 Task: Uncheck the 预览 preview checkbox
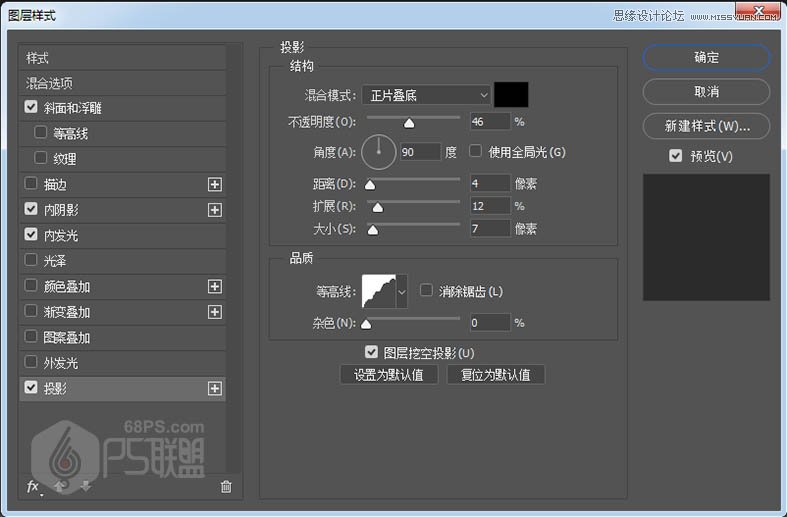pyautogui.click(x=676, y=156)
